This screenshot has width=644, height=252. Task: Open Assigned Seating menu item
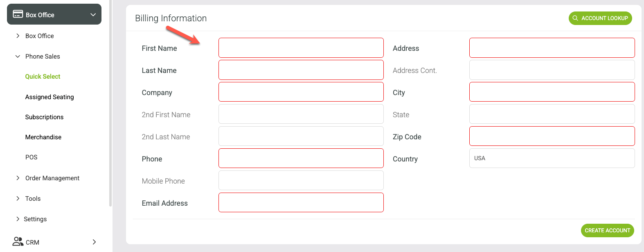[50, 97]
